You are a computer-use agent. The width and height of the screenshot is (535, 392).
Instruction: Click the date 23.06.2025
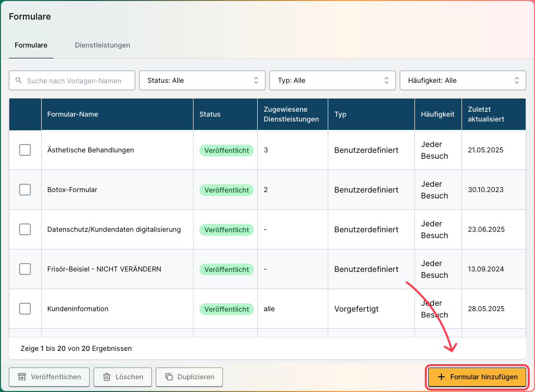click(486, 229)
